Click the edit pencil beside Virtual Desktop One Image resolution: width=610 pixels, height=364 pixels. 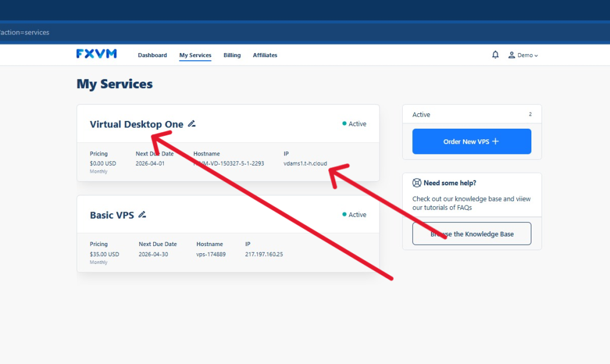tap(191, 124)
